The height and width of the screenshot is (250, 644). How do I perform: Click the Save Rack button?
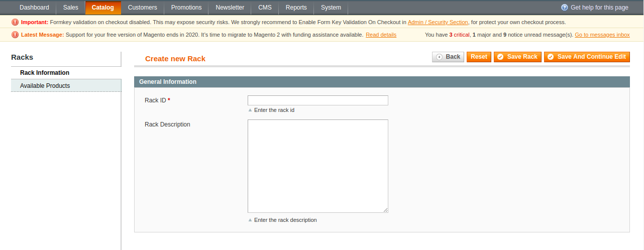517,57
